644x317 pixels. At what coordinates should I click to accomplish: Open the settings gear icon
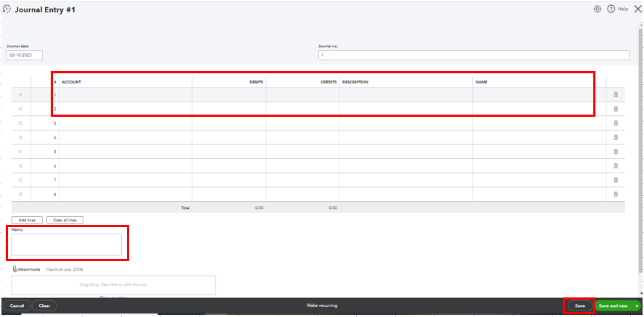click(x=597, y=9)
